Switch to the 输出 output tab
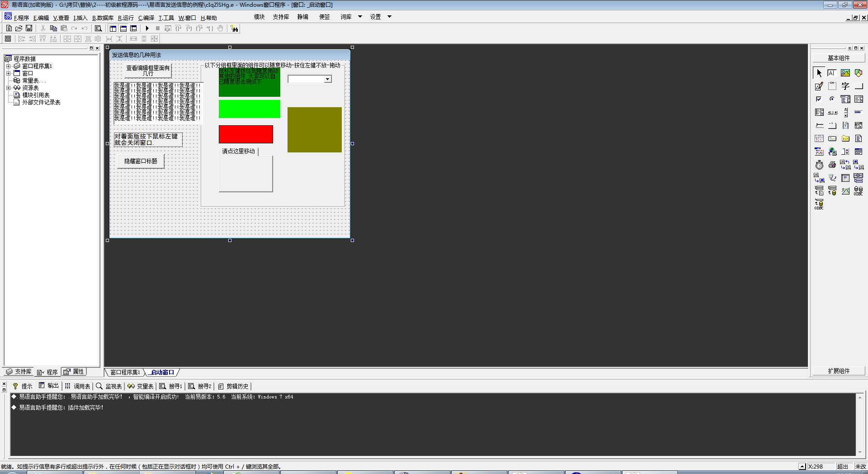868x474 pixels. click(49, 386)
